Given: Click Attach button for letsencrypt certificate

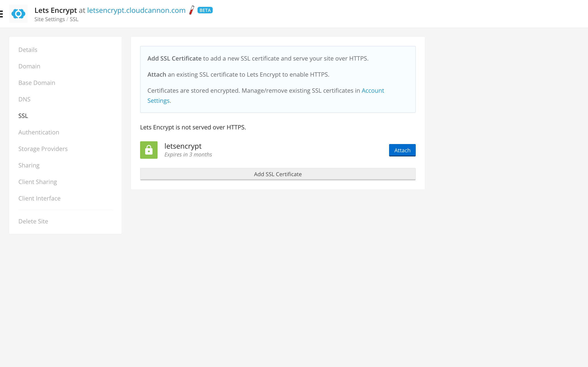Looking at the screenshot, I should click(x=402, y=150).
